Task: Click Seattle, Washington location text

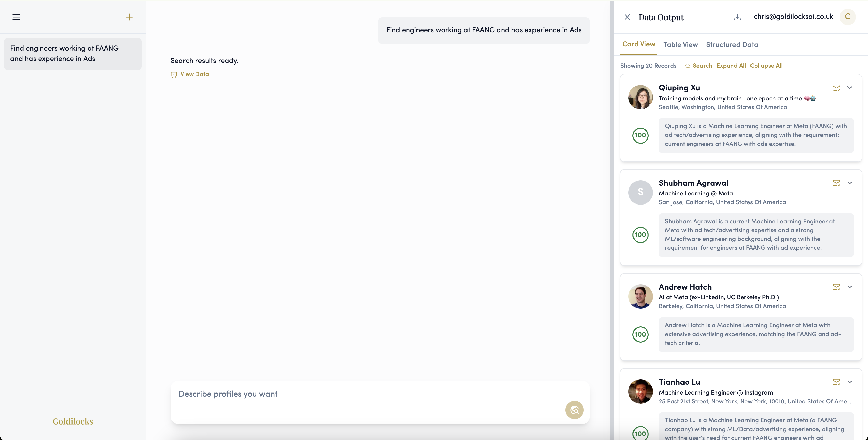Action: [723, 107]
